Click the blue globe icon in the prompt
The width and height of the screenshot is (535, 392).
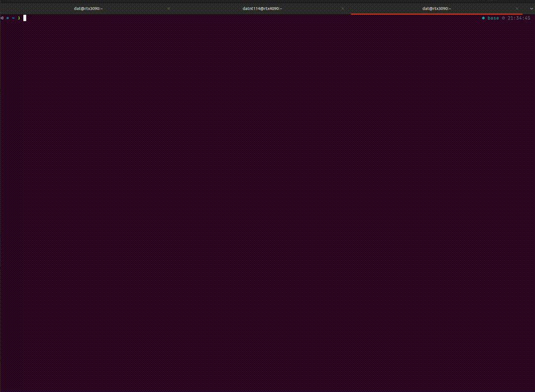7,18
